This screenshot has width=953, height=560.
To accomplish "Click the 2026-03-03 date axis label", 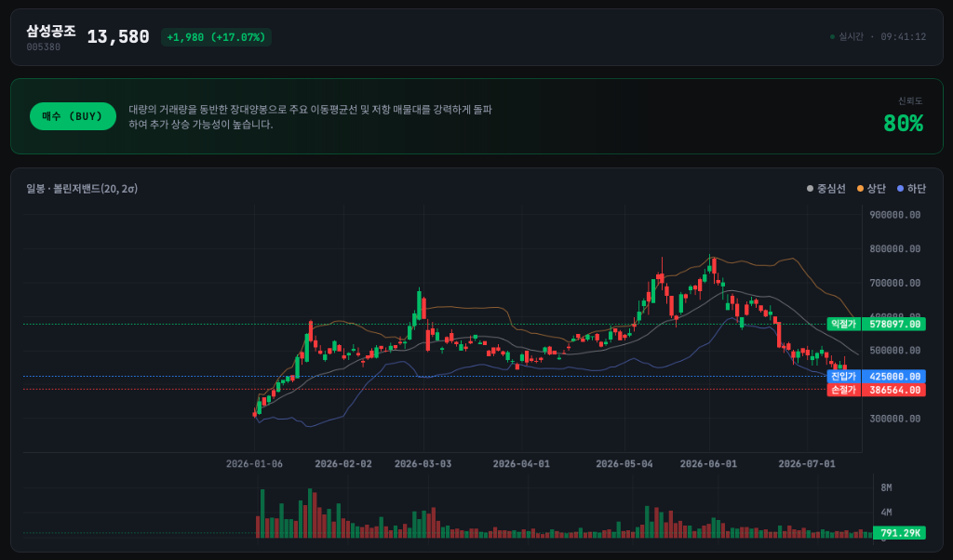I will coord(423,464).
